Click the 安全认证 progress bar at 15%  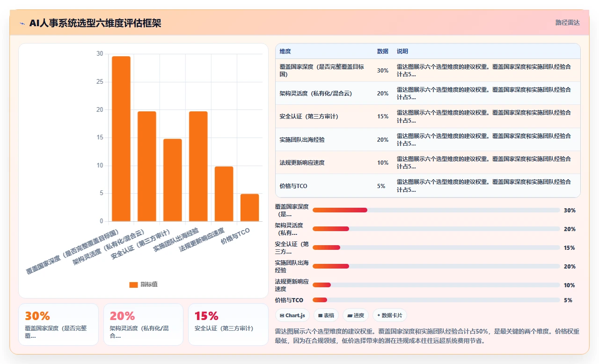point(436,248)
